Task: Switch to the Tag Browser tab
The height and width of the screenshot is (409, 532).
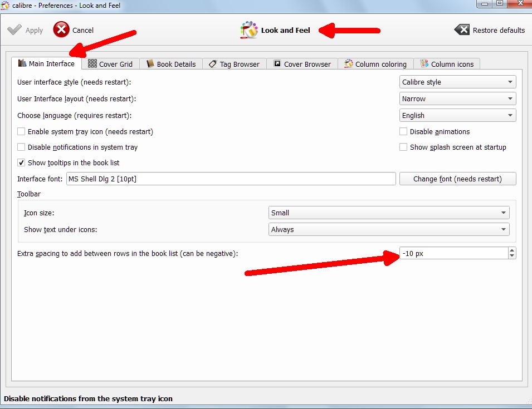Action: 235,64
